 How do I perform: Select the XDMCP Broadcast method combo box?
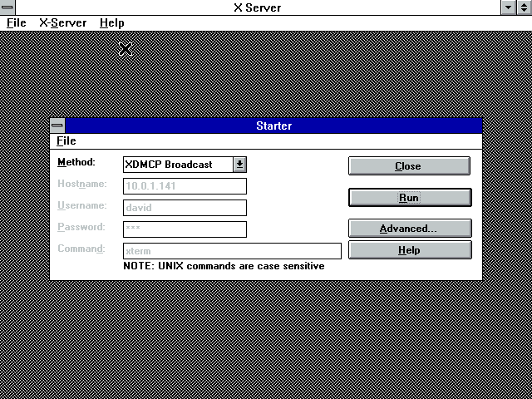point(177,165)
